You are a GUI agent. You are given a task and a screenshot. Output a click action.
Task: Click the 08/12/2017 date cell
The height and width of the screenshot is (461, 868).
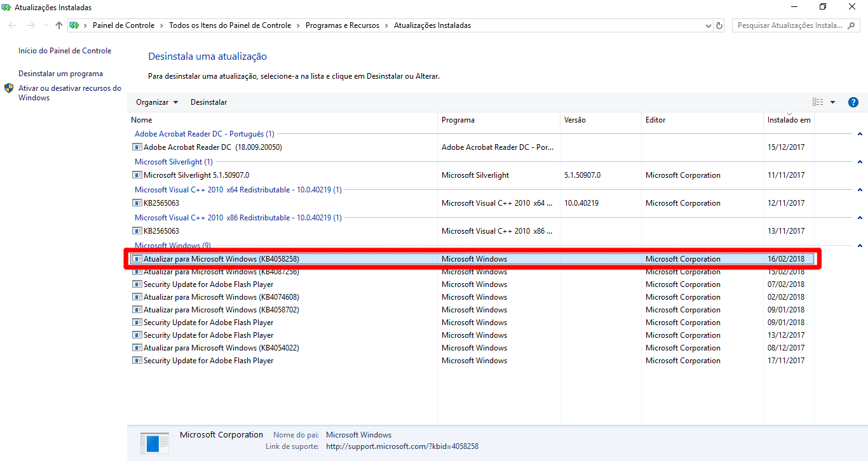[786, 348]
